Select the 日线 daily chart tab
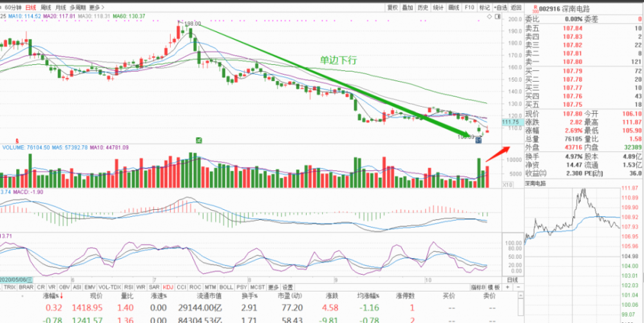Viewport: 644px width, 323px height. pos(30,7)
